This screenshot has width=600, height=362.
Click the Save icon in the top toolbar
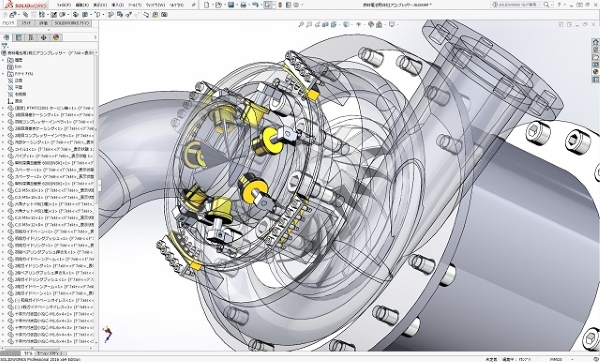coord(231,5)
